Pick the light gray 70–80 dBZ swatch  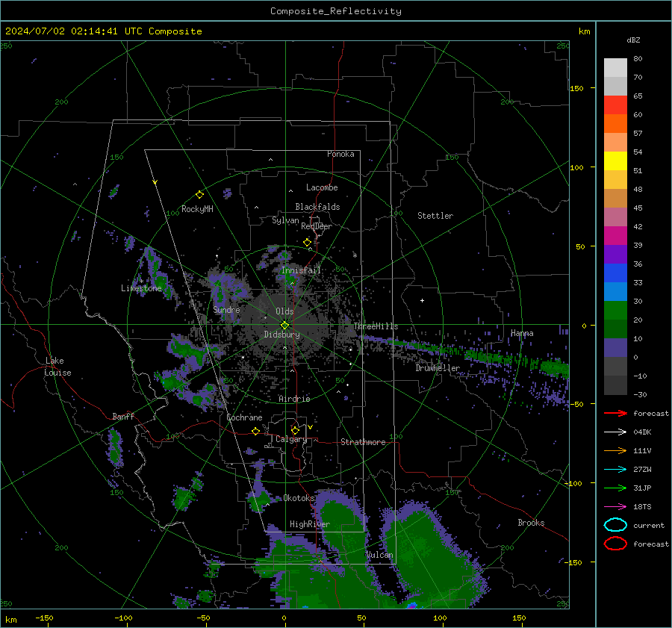[x=615, y=68]
